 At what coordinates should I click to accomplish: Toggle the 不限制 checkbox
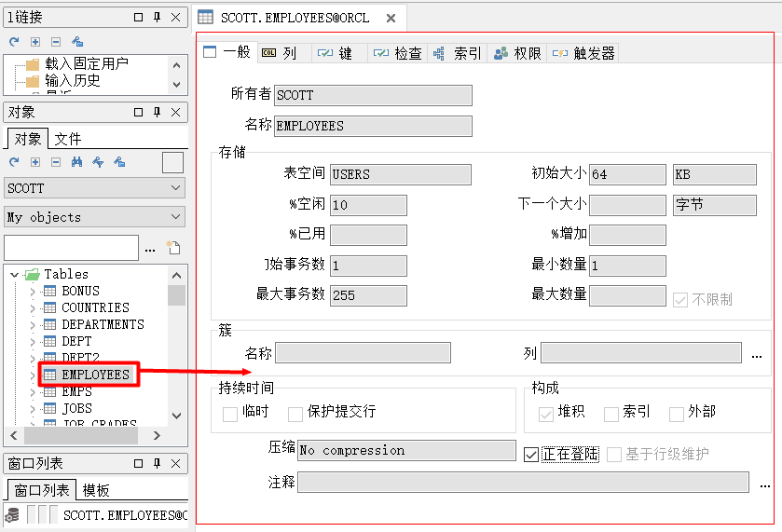click(680, 300)
